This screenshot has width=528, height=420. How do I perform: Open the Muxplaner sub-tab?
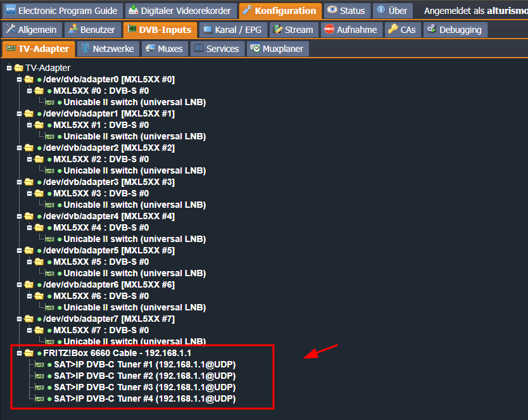pos(277,49)
